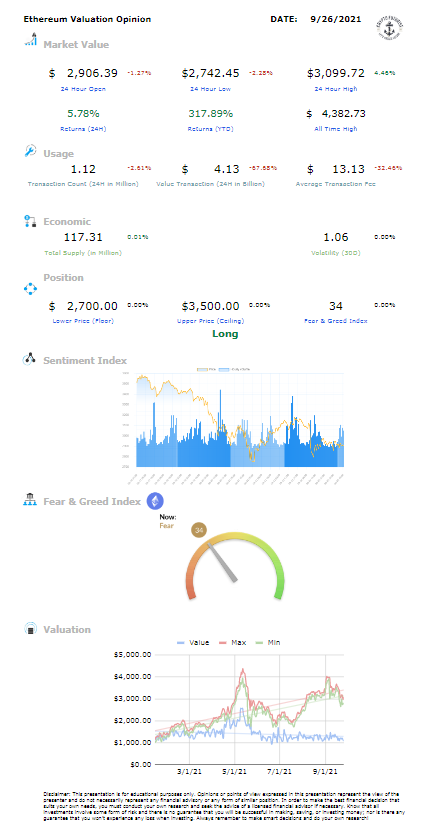This screenshot has height=840, width=435.
Task: Click the Lower Price (Floor) label
Action: point(82,321)
